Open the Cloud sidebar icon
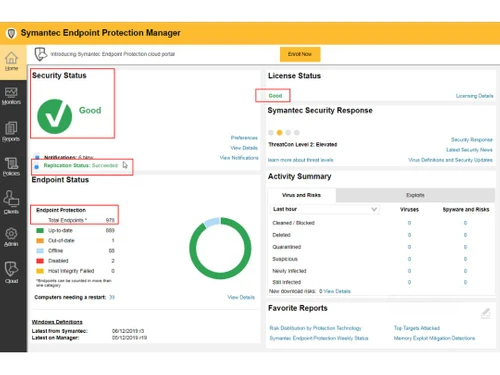 (x=11, y=272)
